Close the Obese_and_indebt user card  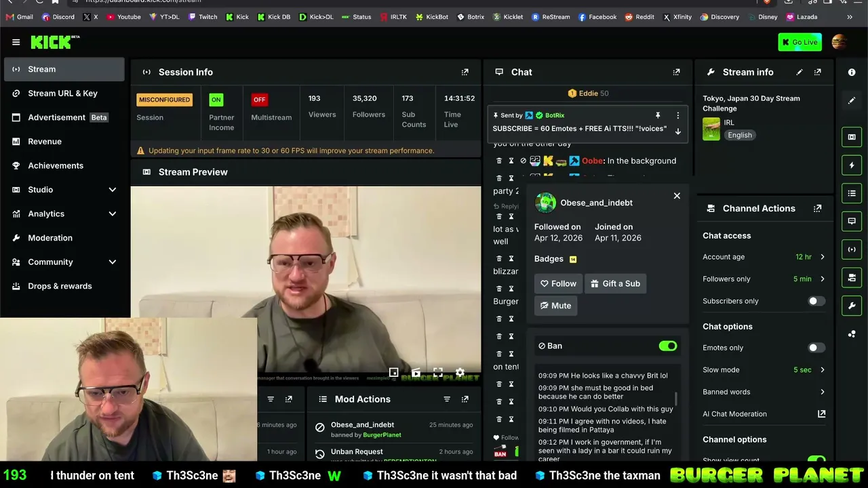[677, 196]
